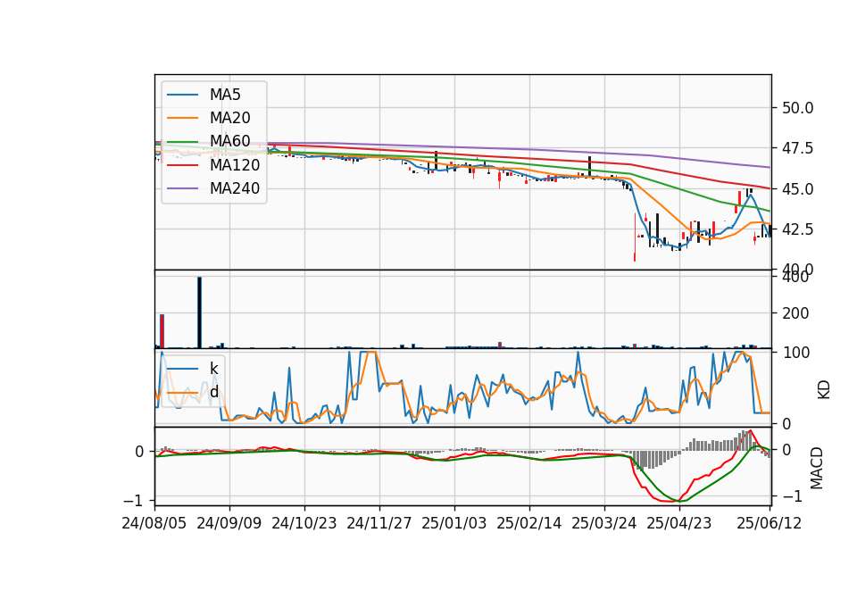Click the 50.0 price axis label
The width and height of the screenshot is (857, 616).
pyautogui.click(x=798, y=108)
